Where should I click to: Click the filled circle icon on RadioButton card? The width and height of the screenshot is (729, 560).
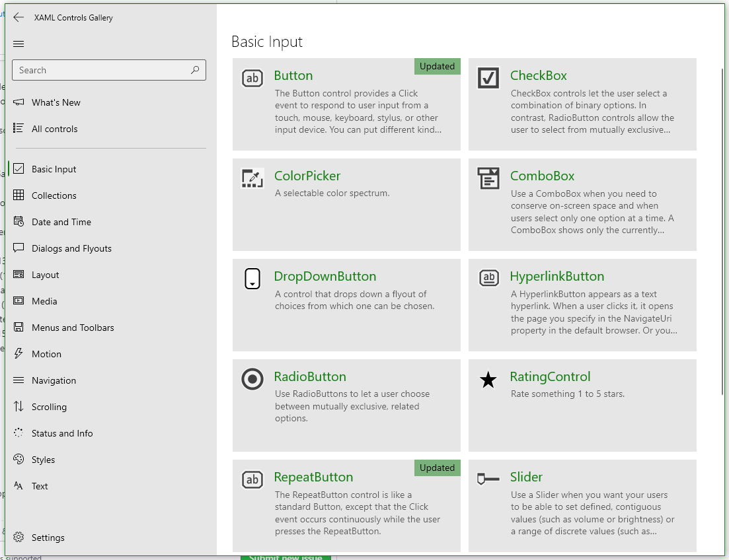(252, 379)
